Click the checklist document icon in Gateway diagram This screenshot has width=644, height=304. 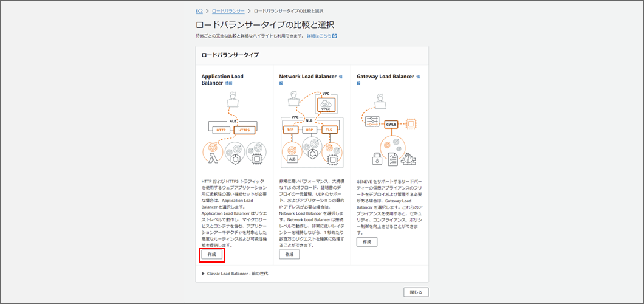tap(393, 159)
